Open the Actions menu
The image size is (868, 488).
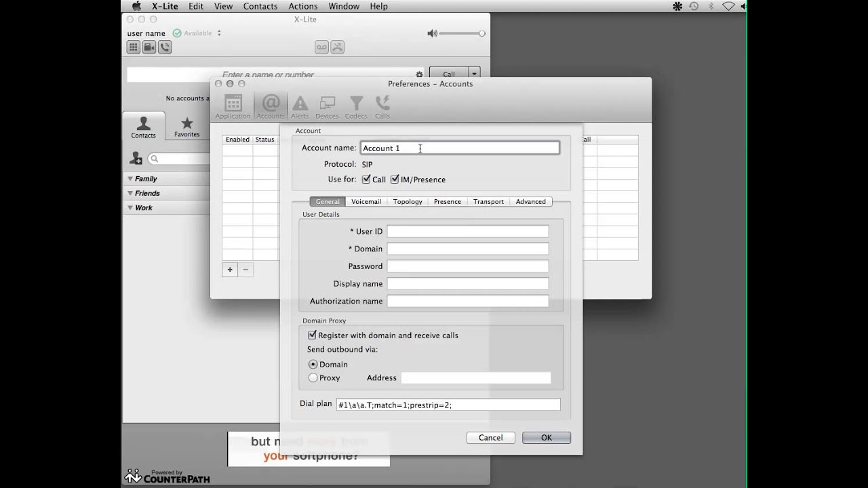pos(303,6)
